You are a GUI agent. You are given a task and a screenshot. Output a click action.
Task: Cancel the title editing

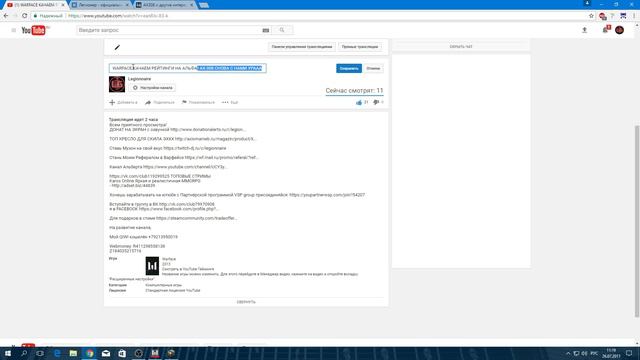tap(373, 69)
